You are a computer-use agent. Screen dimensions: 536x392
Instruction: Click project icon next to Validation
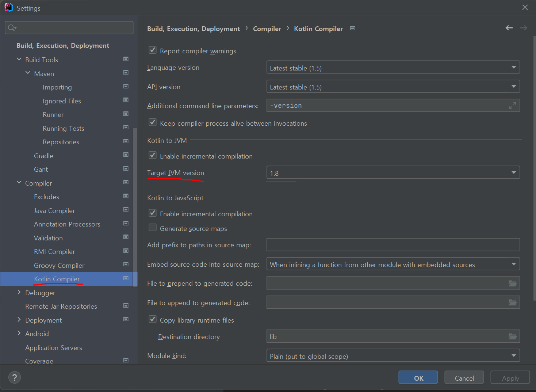(x=126, y=237)
